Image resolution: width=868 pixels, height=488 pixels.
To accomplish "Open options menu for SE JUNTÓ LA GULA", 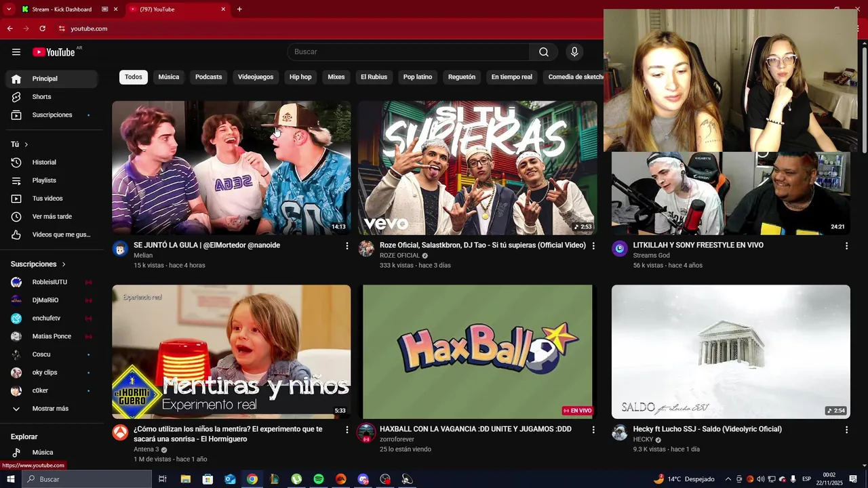I will point(347,246).
